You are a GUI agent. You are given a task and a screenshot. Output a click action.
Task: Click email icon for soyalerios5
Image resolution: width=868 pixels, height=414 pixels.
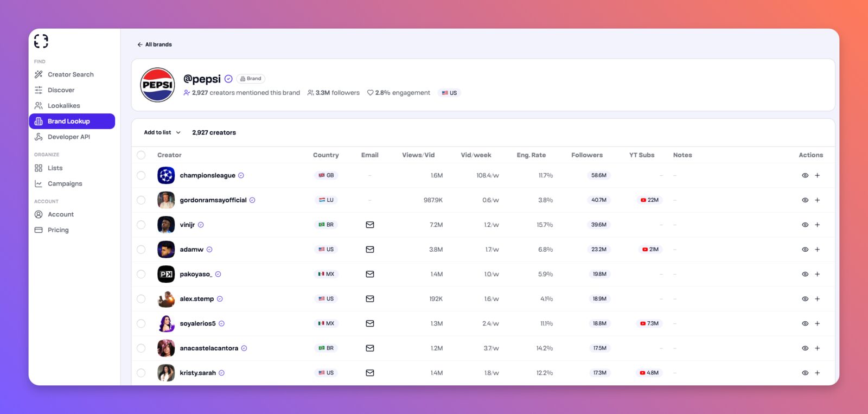click(370, 323)
